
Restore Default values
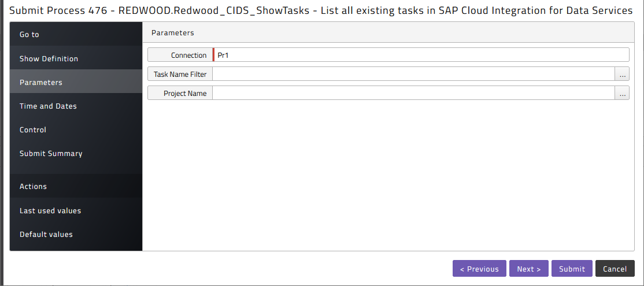(76, 235)
